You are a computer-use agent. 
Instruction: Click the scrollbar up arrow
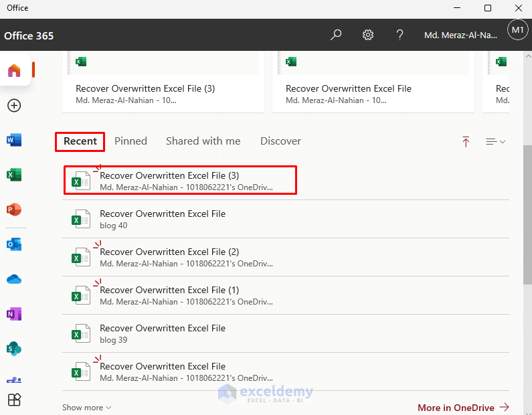pyautogui.click(x=528, y=56)
